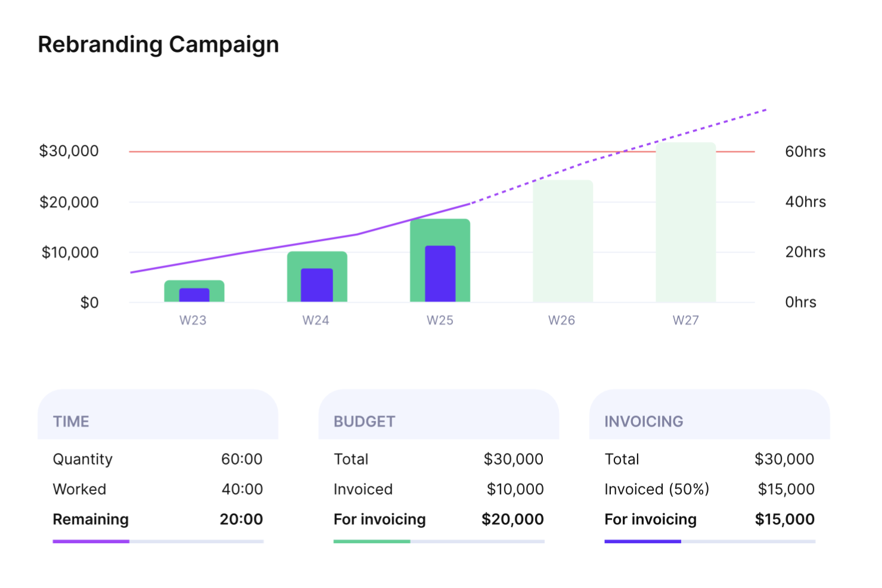Image resolution: width=882 pixels, height=588 pixels.
Task: Click the green Budget progress bar
Action: point(372,542)
